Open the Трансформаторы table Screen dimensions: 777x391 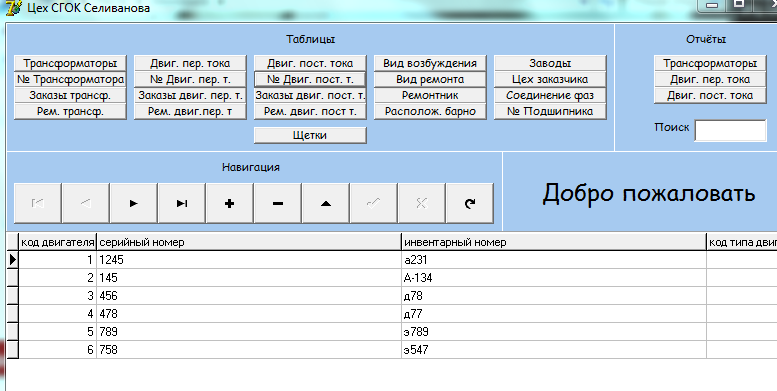70,63
